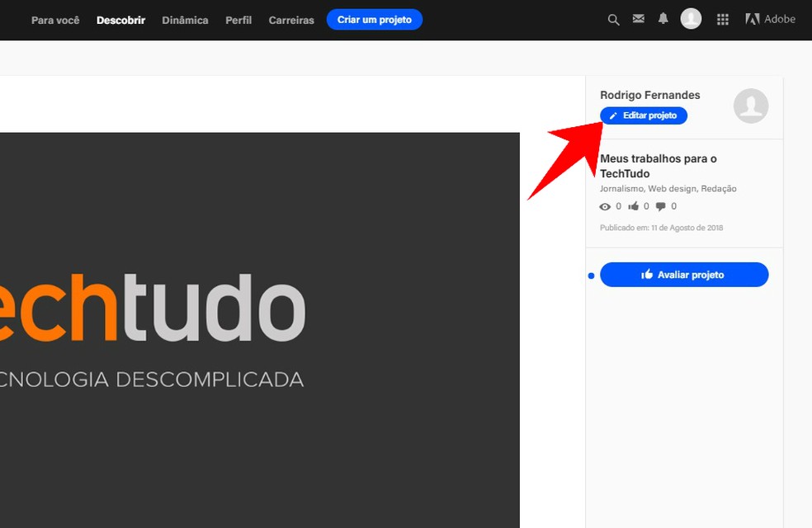
Task: Open the search icon
Action: click(613, 18)
